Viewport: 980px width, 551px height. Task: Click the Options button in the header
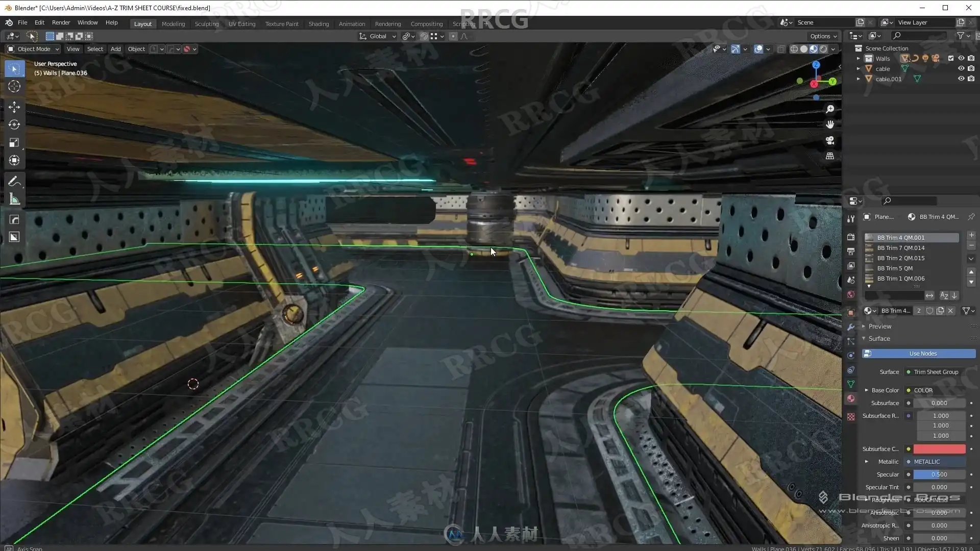(x=823, y=36)
